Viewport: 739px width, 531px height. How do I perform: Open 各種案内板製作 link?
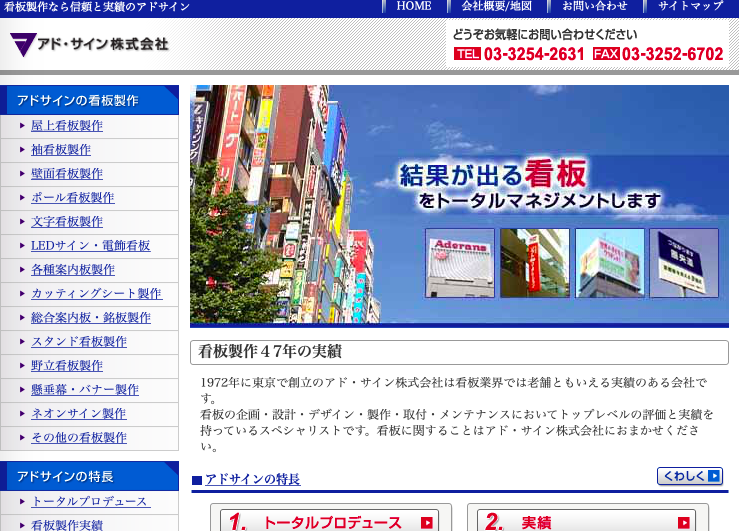(x=73, y=270)
